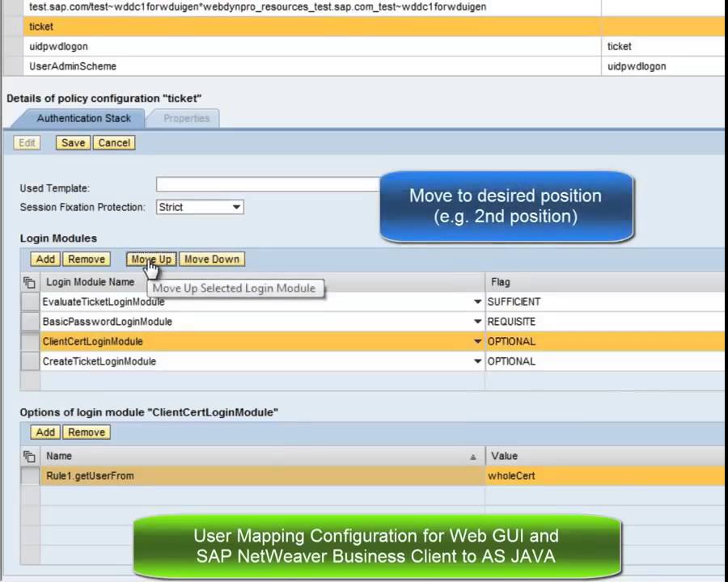Select OPTIONAL flag of CreateTicketLoginModule
Screen dimensions: 728x582
pyautogui.click(x=604, y=361)
